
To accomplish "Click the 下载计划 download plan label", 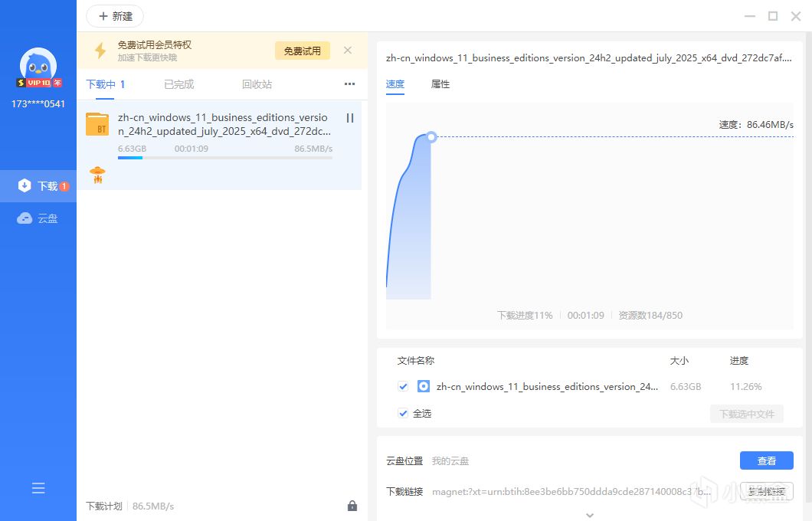I will 104,506.
